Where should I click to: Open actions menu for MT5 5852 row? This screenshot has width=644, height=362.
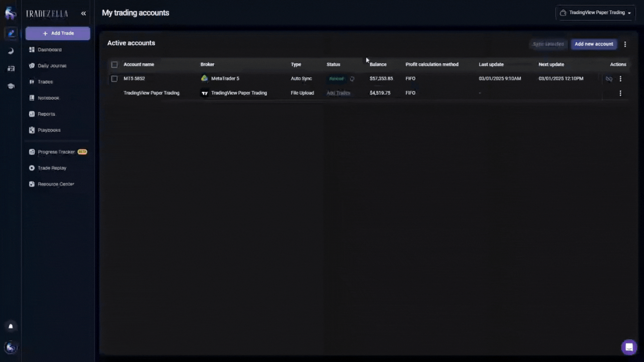[621, 79]
